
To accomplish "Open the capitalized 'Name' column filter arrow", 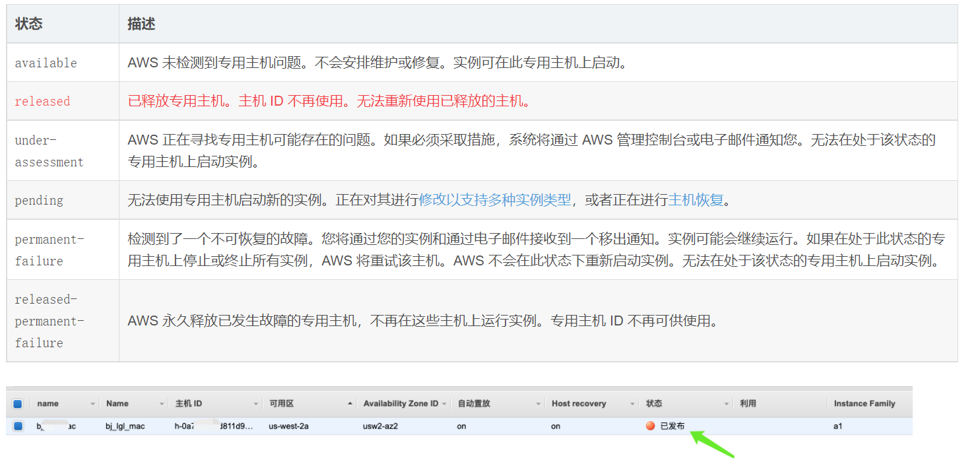I will (162, 404).
